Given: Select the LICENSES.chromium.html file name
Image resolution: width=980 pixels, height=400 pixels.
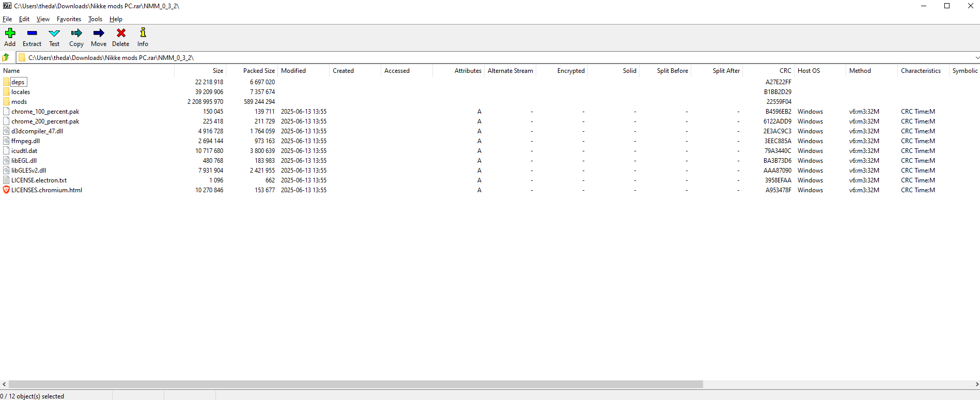Looking at the screenshot, I should click(x=46, y=190).
